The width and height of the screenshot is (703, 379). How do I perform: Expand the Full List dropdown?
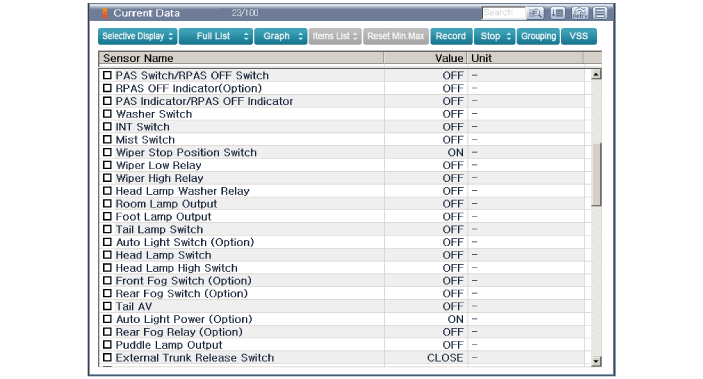[216, 36]
